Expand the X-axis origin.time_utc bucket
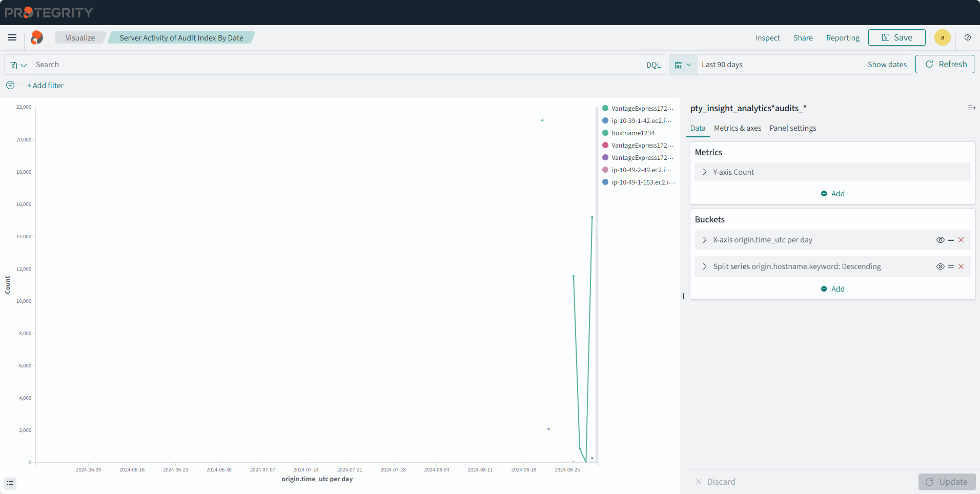This screenshot has height=494, width=980. click(x=705, y=240)
